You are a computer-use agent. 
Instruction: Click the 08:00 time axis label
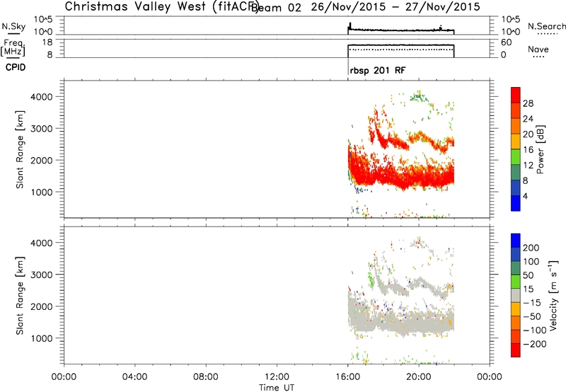(206, 377)
